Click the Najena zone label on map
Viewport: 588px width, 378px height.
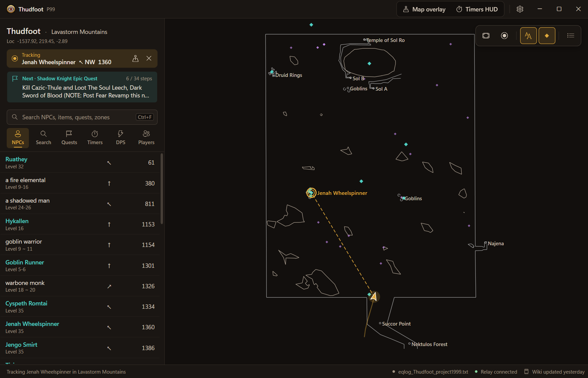(x=496, y=244)
